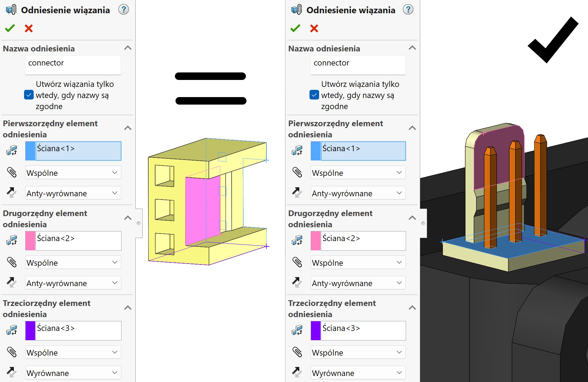Screen dimensions: 588x382
Task: Open left secondary Wspólne mate type dropdown
Action: click(73, 262)
